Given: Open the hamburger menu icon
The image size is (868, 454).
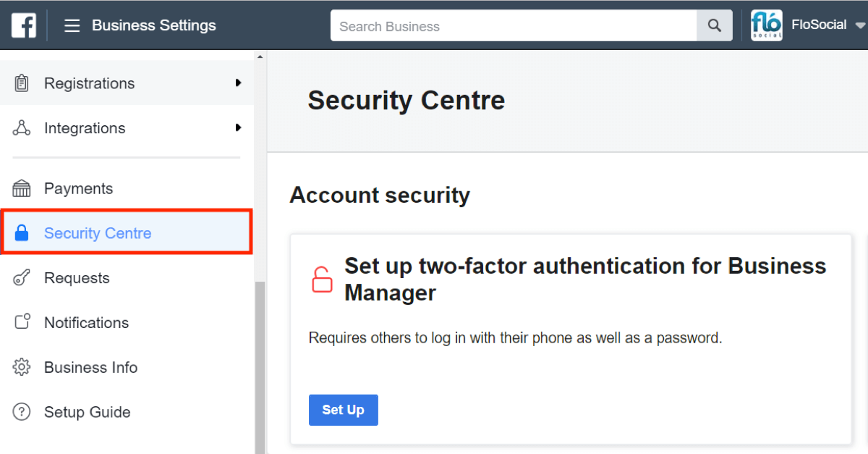Looking at the screenshot, I should (72, 26).
